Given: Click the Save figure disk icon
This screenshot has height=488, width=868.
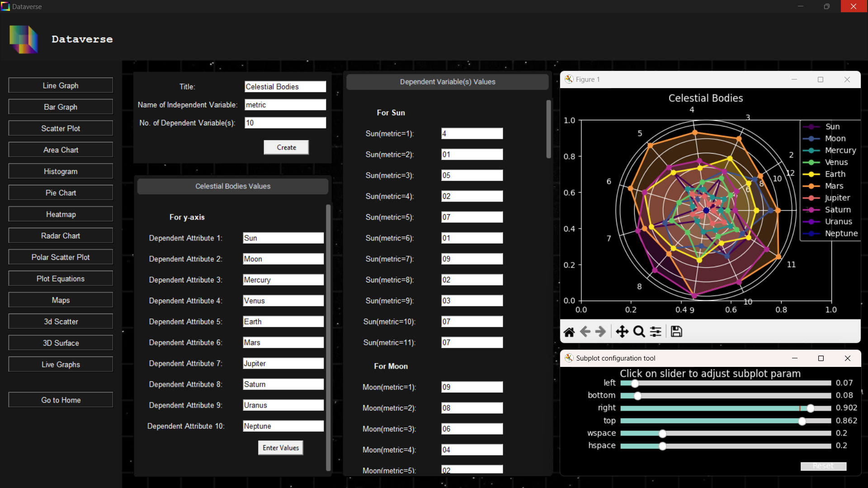Looking at the screenshot, I should 676,332.
